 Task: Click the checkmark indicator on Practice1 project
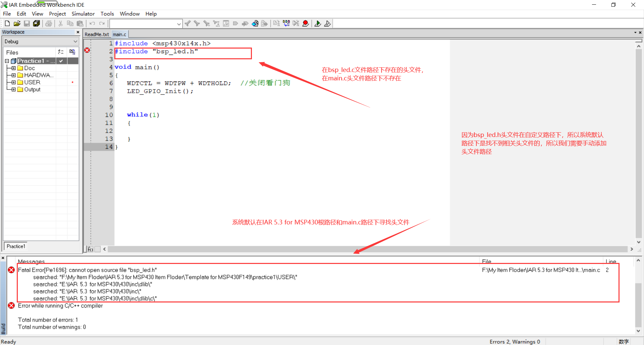click(61, 61)
